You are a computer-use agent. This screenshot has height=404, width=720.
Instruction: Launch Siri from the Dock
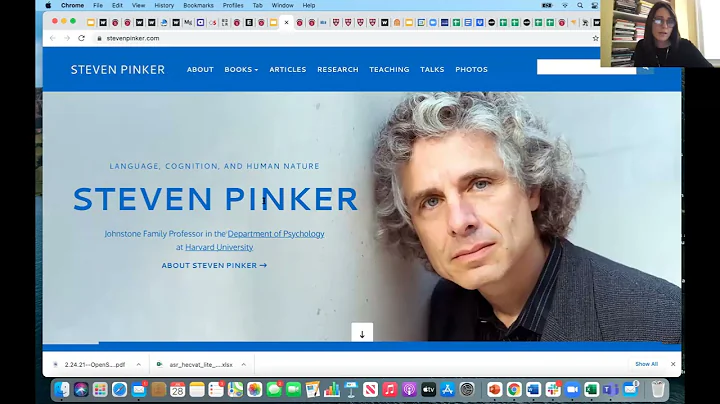point(81,389)
